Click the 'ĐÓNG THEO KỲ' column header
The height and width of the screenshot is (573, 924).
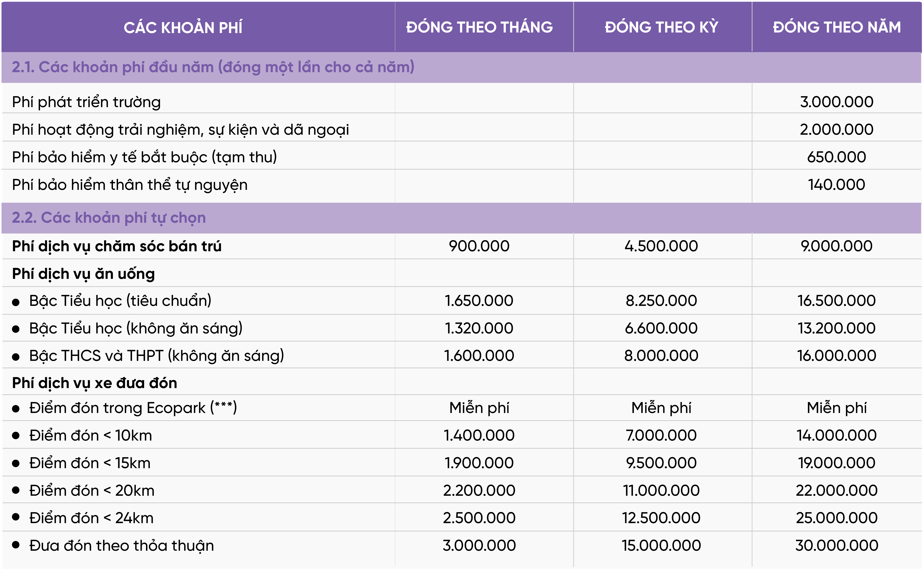[661, 27]
